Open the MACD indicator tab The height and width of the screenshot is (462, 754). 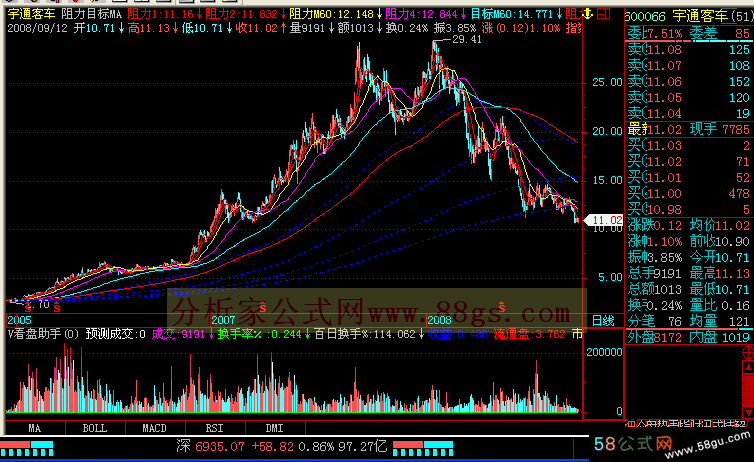[x=155, y=428]
